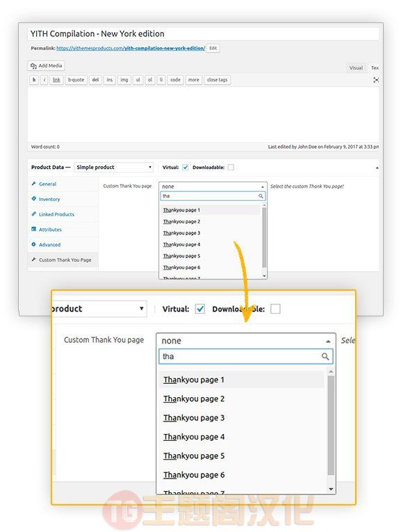Open the Linked Products tab
The height and width of the screenshot is (532, 417).
(x=56, y=214)
